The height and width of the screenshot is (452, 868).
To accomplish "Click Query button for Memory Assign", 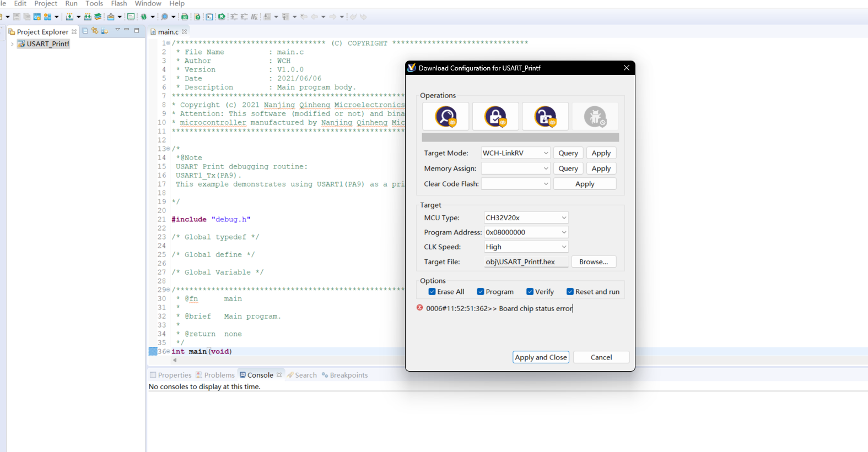I will tap(568, 168).
